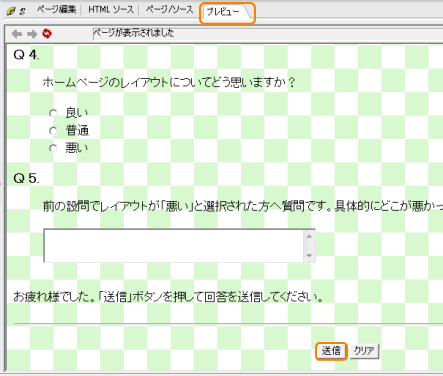Screen dimensions: 443x376
Task: Open the HTML ソース tab
Action: point(111,10)
